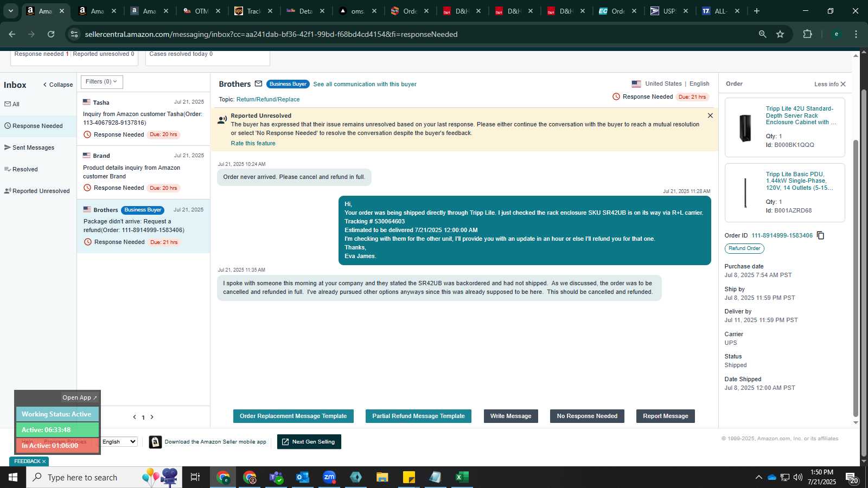Click the Report Message button
Image resolution: width=868 pixels, height=488 pixels.
(x=666, y=416)
